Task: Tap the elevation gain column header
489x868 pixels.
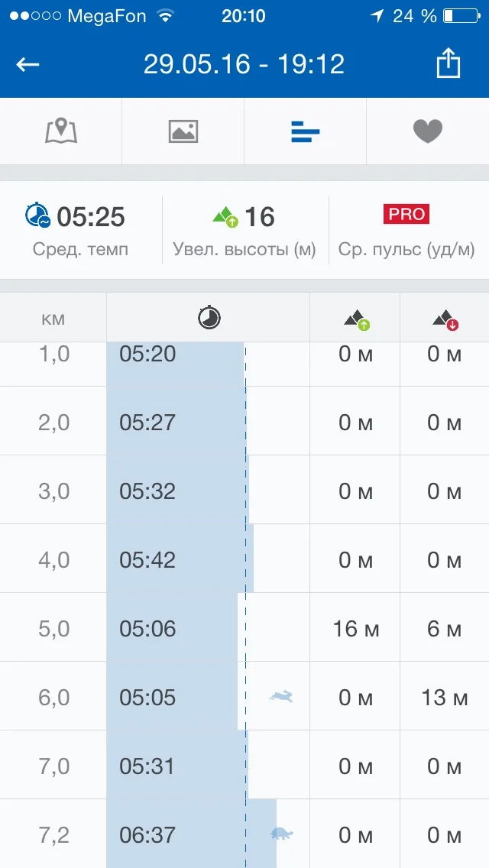Action: pos(356,319)
